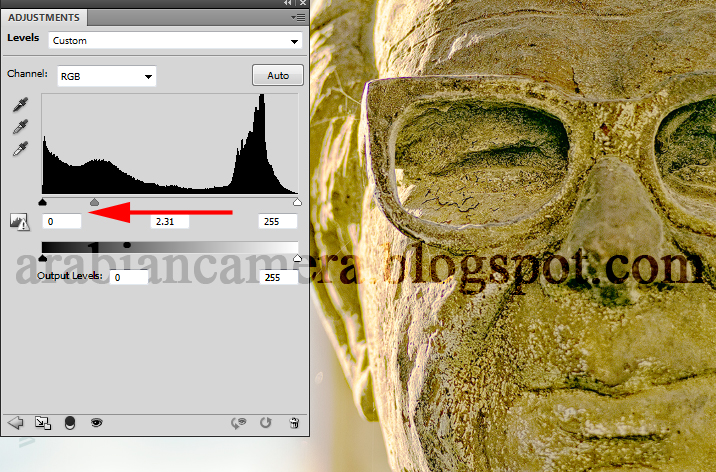Click the output levels field showing 0

tap(129, 277)
